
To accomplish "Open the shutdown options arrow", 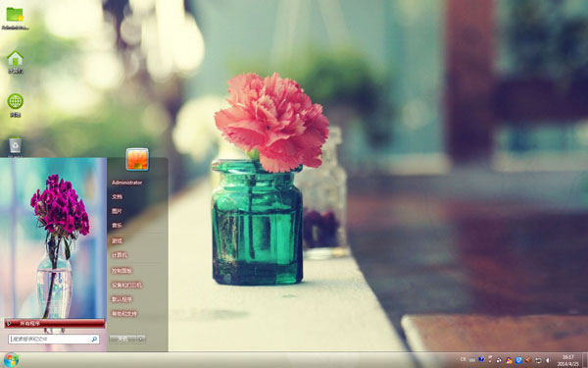I will pyautogui.click(x=141, y=340).
